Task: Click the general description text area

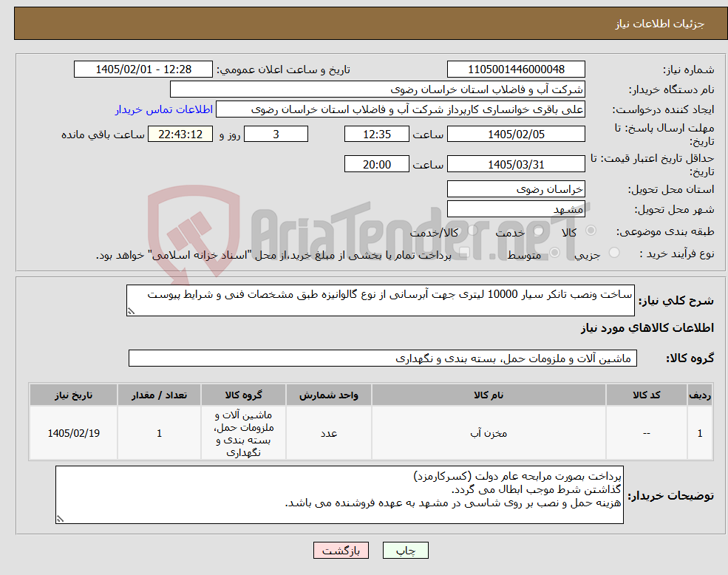Action: [380, 301]
